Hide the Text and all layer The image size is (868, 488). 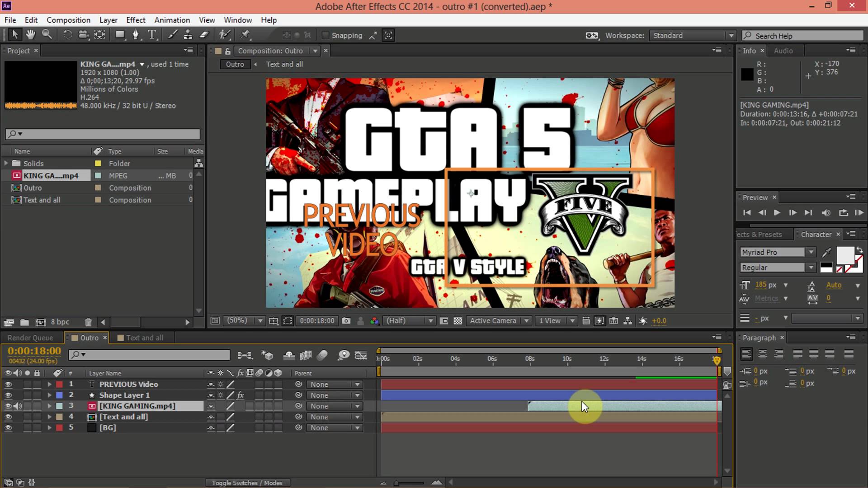[x=8, y=417]
